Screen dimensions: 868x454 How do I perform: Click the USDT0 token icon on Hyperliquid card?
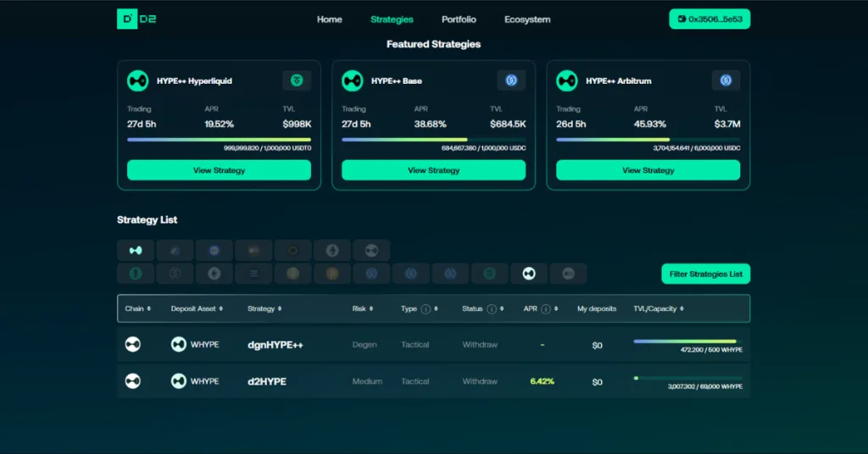(297, 80)
